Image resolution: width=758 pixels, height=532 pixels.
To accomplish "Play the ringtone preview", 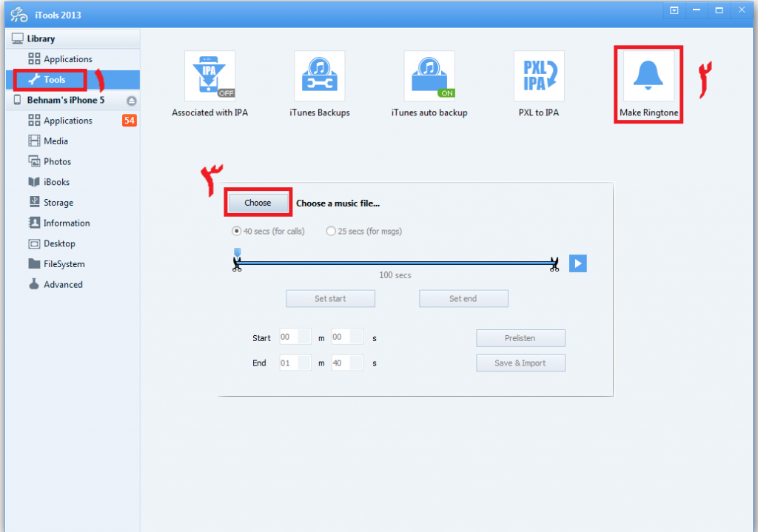I will coord(577,263).
